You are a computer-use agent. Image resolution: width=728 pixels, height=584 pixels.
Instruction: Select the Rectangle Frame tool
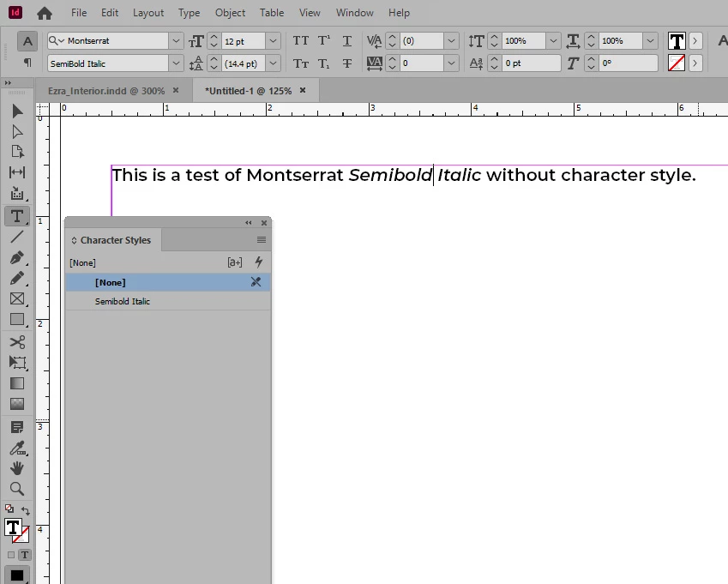[x=17, y=298]
